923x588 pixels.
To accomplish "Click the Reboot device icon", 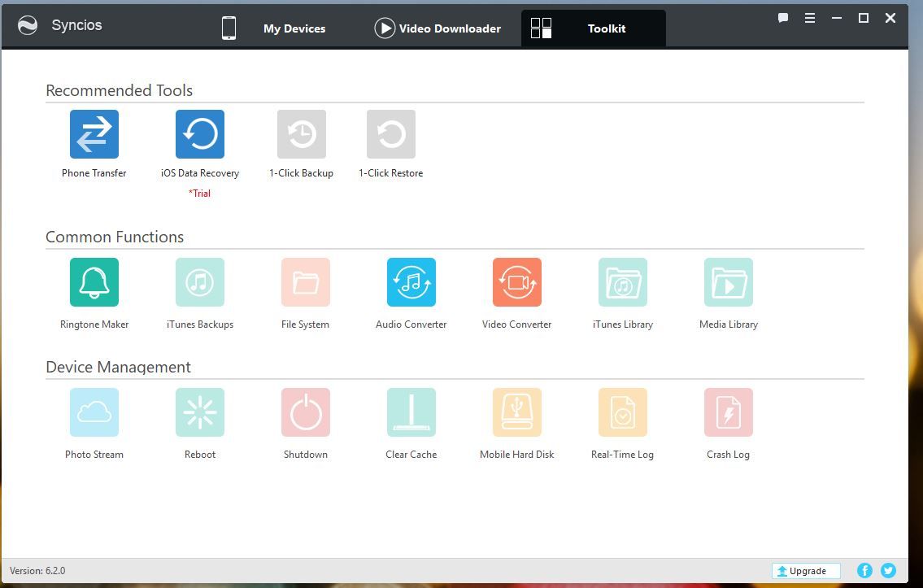I will pyautogui.click(x=200, y=412).
